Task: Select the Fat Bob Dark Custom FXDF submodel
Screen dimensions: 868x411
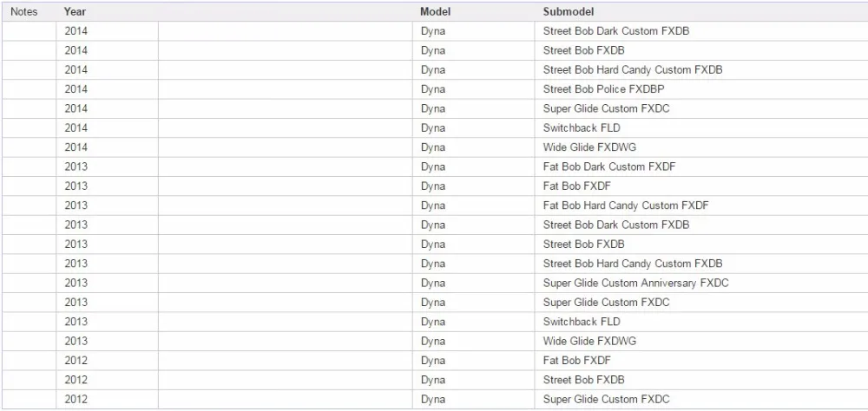Action: (609, 166)
